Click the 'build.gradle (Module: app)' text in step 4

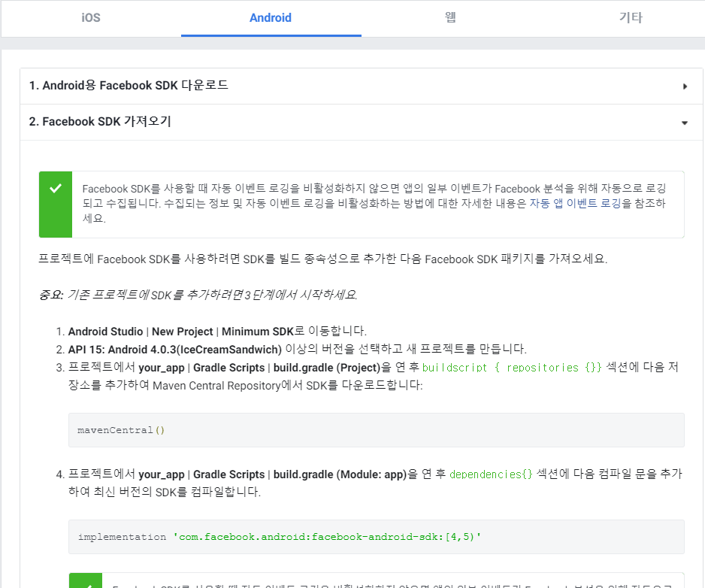click(x=340, y=474)
